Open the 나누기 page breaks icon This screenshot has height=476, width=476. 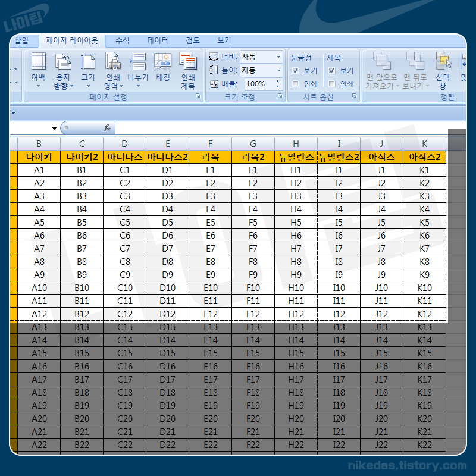pyautogui.click(x=138, y=61)
